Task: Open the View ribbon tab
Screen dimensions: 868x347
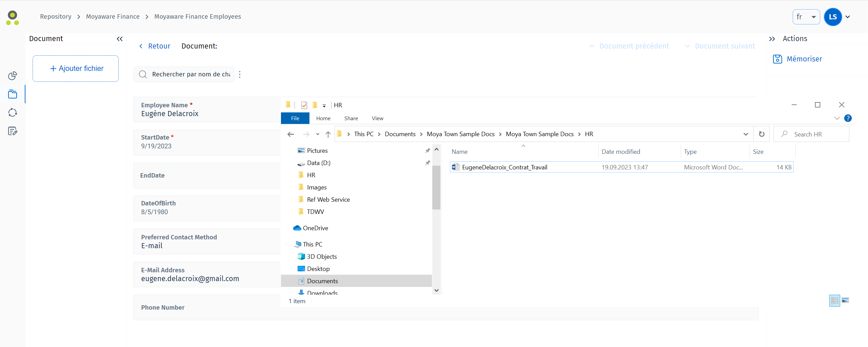Action: click(x=378, y=118)
